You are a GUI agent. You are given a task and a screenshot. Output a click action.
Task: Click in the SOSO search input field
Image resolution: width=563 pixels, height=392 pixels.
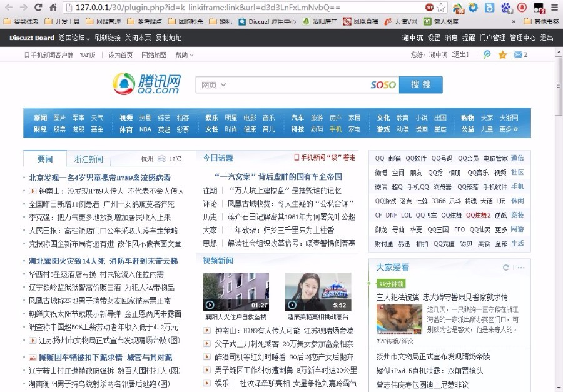(298, 85)
